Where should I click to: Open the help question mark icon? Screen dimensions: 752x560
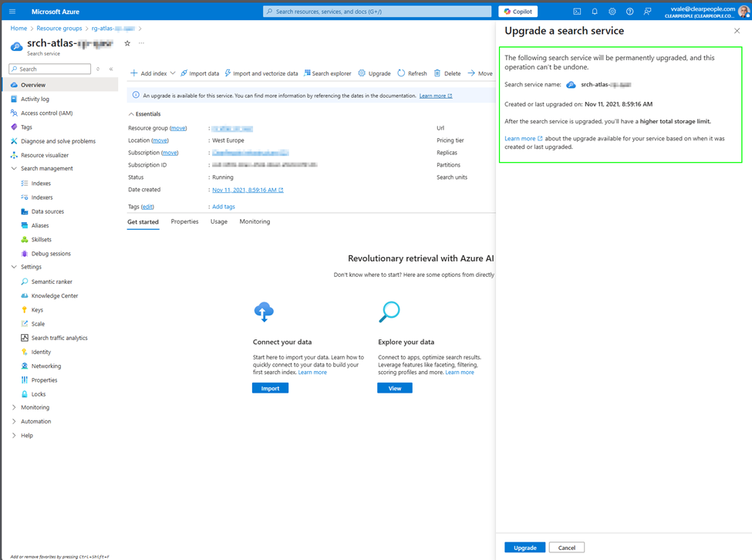[x=629, y=12]
